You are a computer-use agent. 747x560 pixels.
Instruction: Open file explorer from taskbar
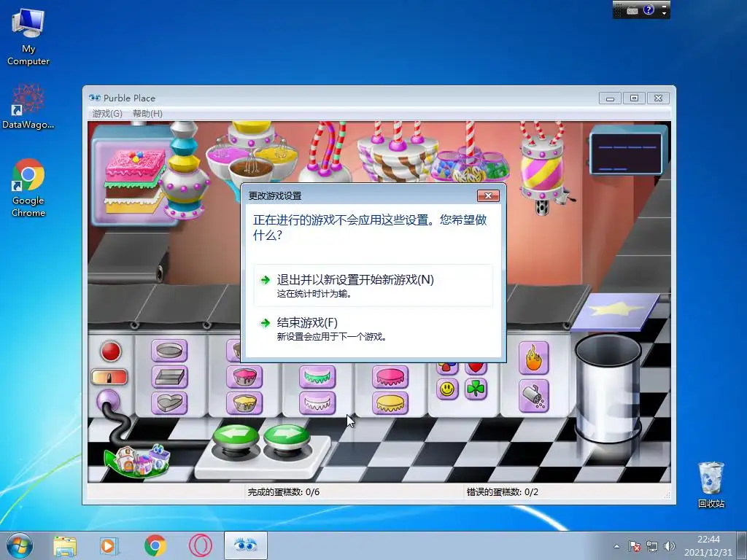tap(65, 545)
